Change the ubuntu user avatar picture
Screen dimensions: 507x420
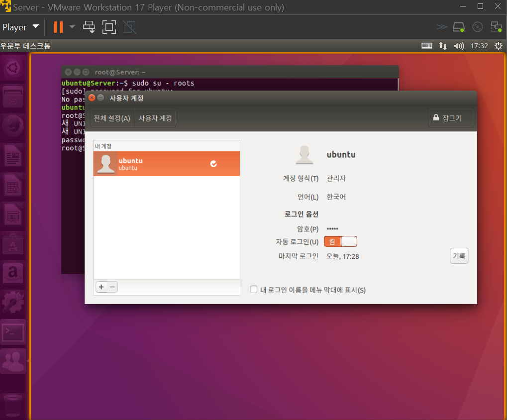[x=304, y=155]
